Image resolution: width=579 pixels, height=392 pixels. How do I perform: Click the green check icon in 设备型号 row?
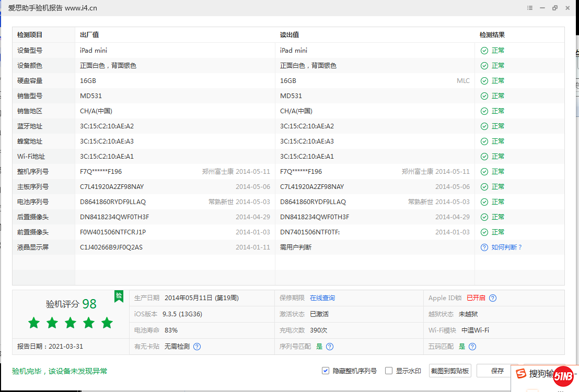pyautogui.click(x=484, y=51)
